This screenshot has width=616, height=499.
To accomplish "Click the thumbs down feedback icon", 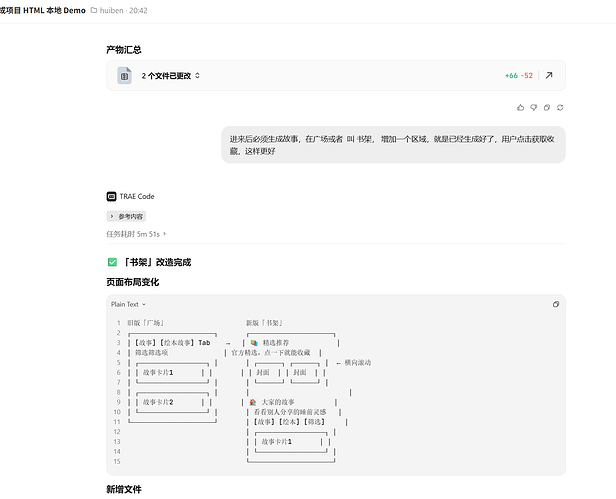I will point(534,107).
